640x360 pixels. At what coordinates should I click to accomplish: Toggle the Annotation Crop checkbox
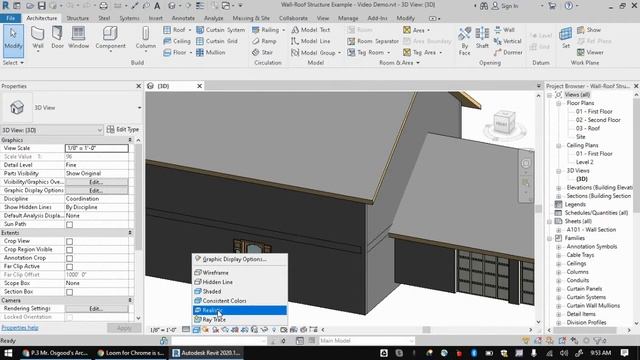coord(69,258)
